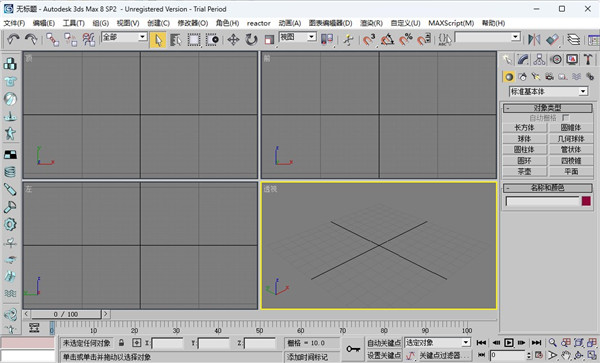Image resolution: width=600 pixels, height=363 pixels.
Task: Click the Undo arrow in the toolbar
Action: point(13,39)
